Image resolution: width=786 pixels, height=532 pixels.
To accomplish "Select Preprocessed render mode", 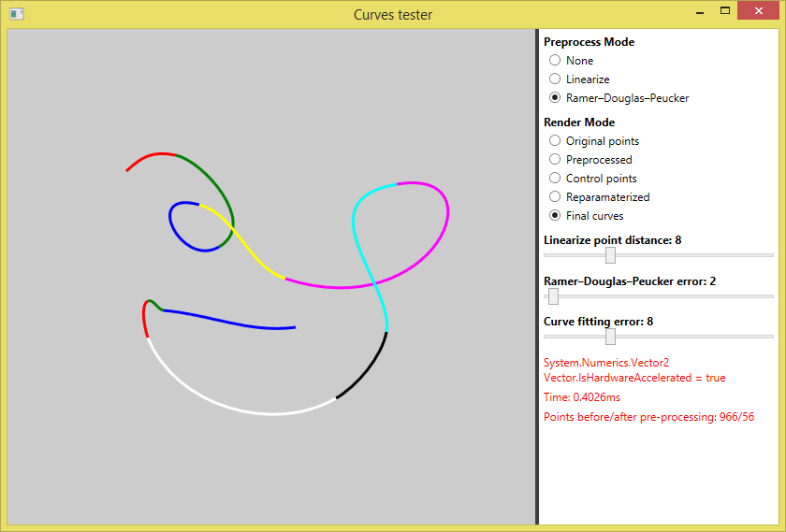I will [x=555, y=160].
